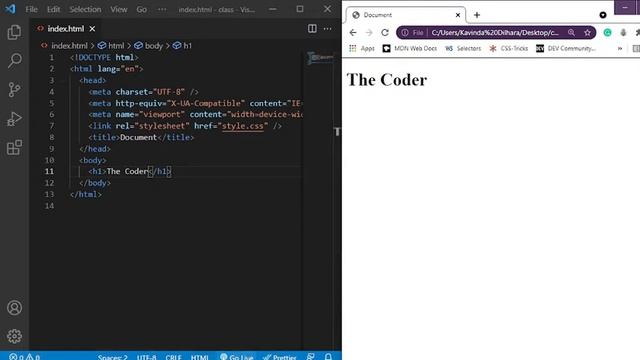Click the body breadcrumb segment
Image resolution: width=640 pixels, height=360 pixels.
coord(149,46)
